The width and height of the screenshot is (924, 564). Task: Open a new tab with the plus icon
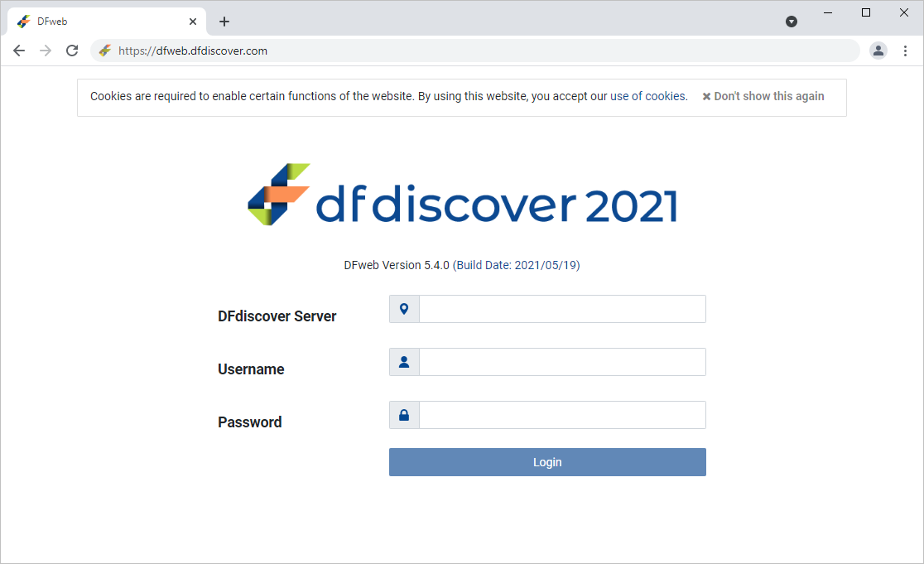pos(224,22)
